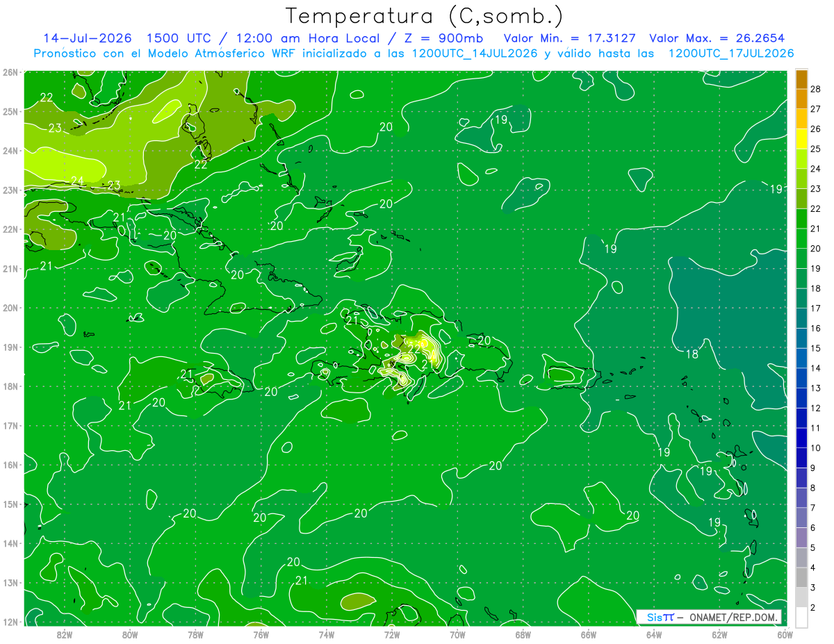Click the color scale label 2
834x644 pixels.
click(x=812, y=608)
